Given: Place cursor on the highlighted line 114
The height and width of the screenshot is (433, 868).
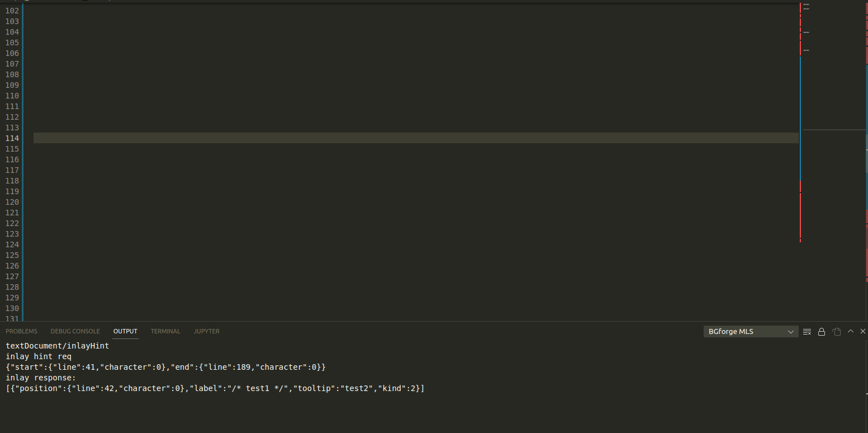Looking at the screenshot, I should pyautogui.click(x=391, y=138).
